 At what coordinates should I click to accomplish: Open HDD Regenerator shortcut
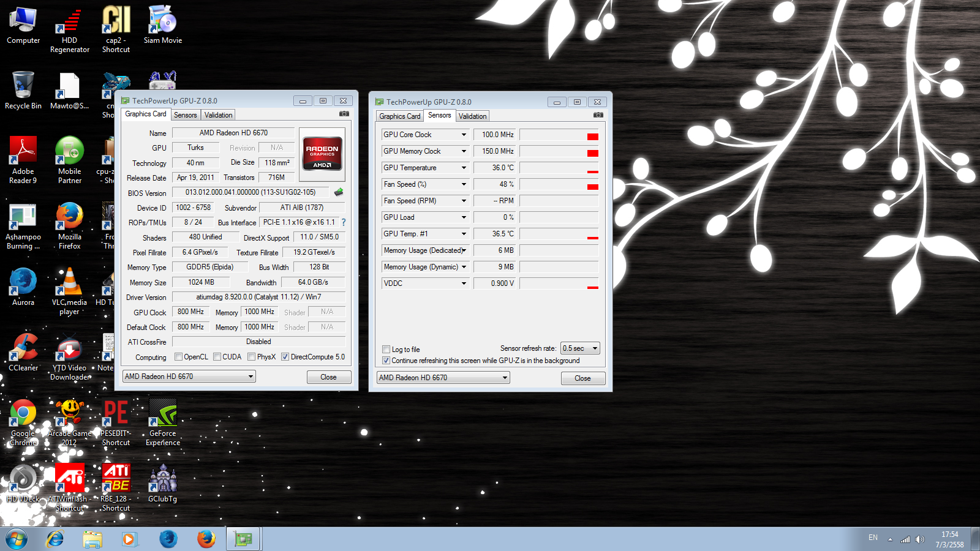pyautogui.click(x=70, y=29)
